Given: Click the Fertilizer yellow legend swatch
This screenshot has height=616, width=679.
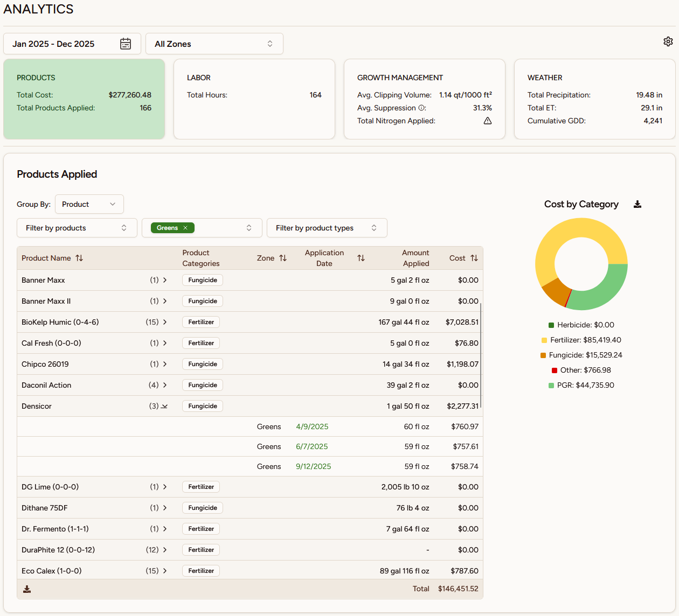Looking at the screenshot, I should coord(544,340).
